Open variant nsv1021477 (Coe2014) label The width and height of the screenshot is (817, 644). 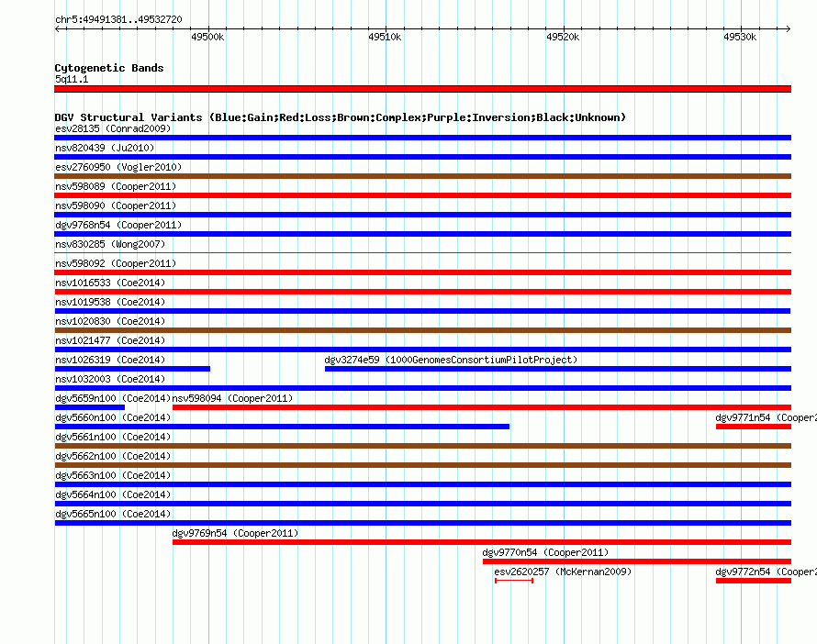click(x=110, y=340)
